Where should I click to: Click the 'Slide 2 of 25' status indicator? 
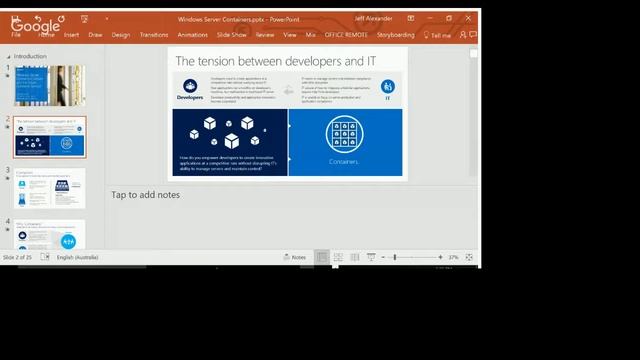click(x=17, y=258)
